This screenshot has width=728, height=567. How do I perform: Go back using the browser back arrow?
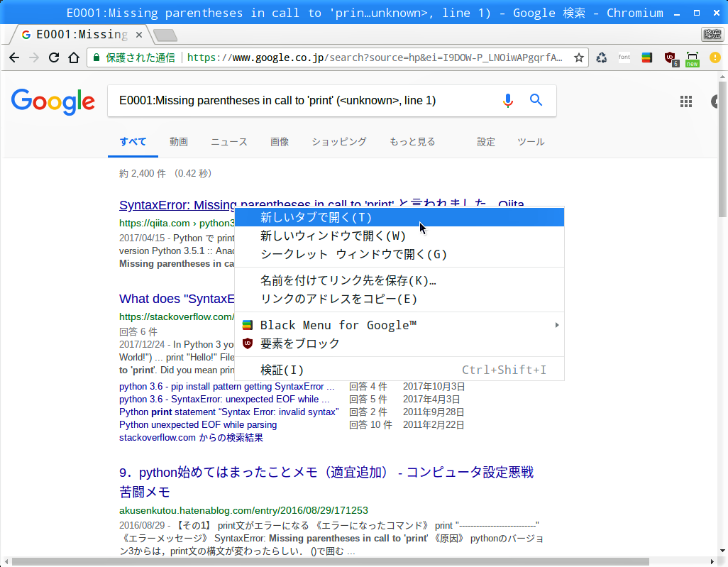click(x=14, y=57)
